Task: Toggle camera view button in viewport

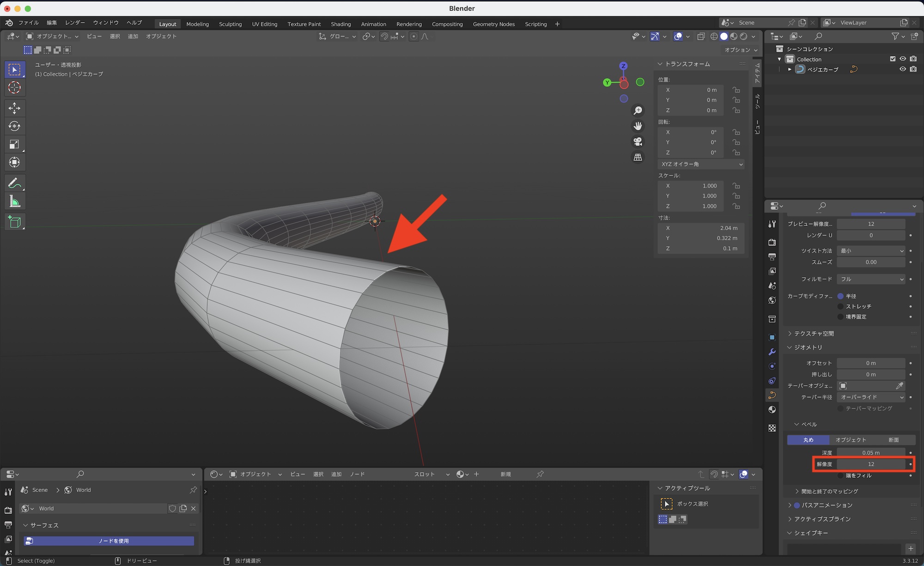Action: (638, 141)
